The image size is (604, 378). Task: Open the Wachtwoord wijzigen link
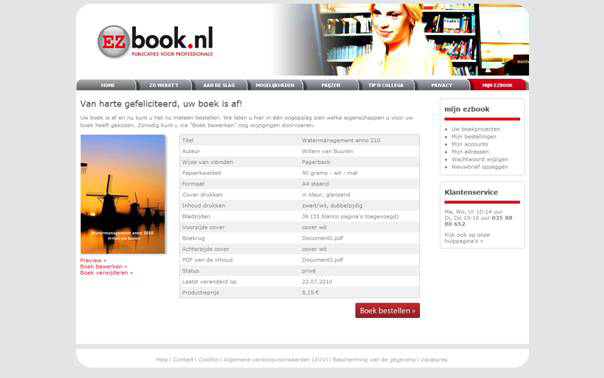tap(480, 159)
